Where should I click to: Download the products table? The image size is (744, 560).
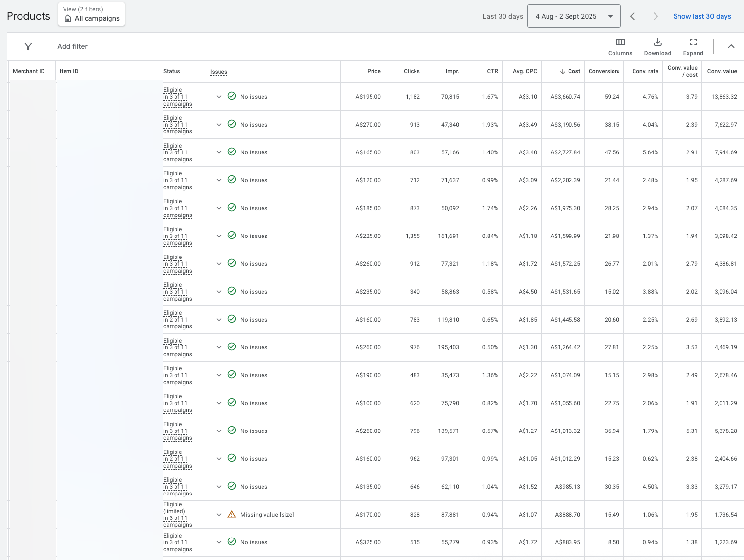coord(657,47)
